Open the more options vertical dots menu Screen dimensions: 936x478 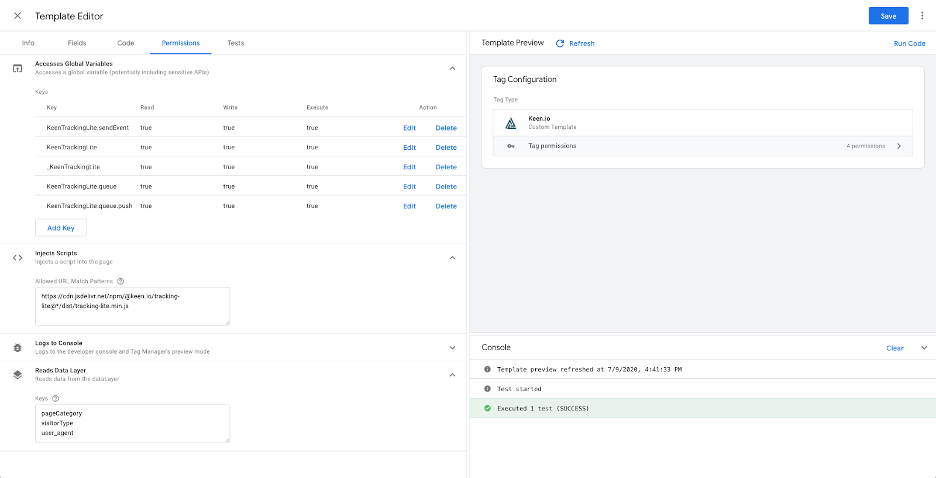[922, 16]
